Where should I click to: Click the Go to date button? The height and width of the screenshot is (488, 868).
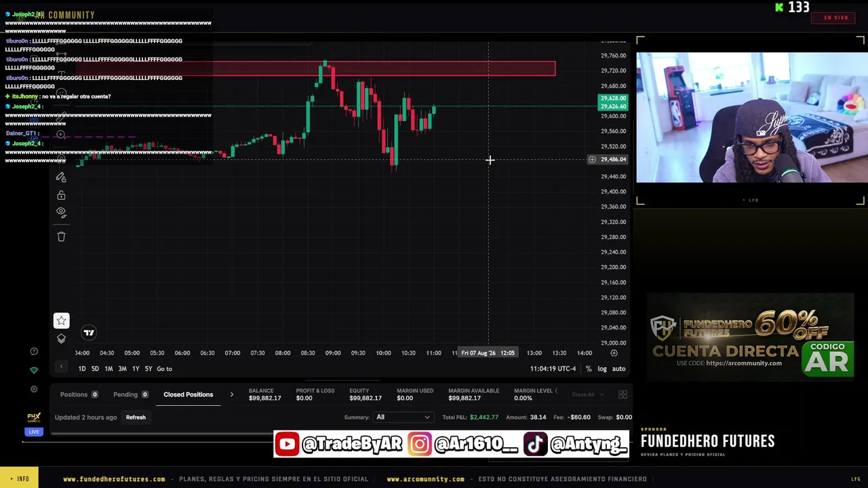coord(164,369)
